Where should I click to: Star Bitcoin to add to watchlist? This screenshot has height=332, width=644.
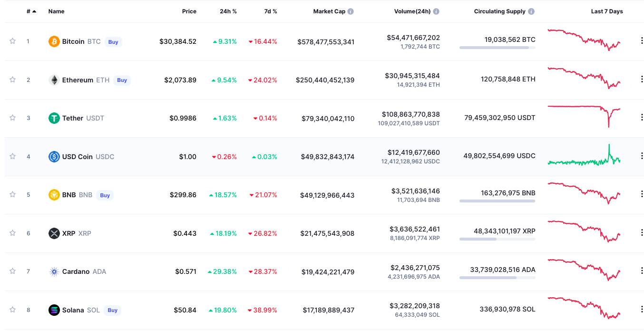tap(12, 41)
